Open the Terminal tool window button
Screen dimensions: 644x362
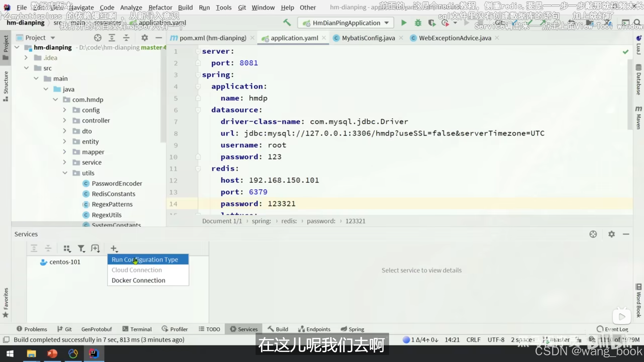pyautogui.click(x=137, y=329)
